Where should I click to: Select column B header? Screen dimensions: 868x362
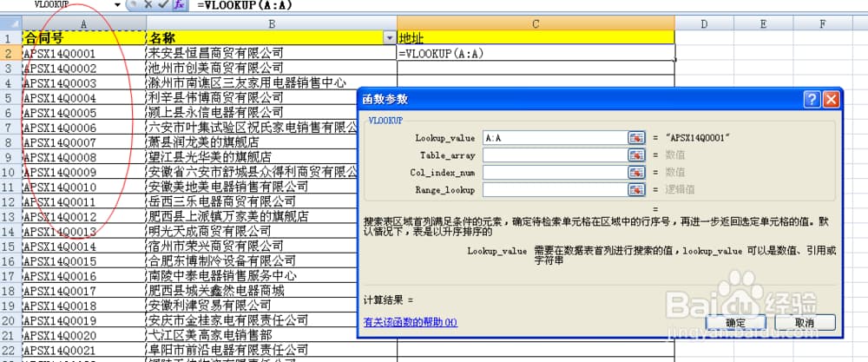coord(272,23)
